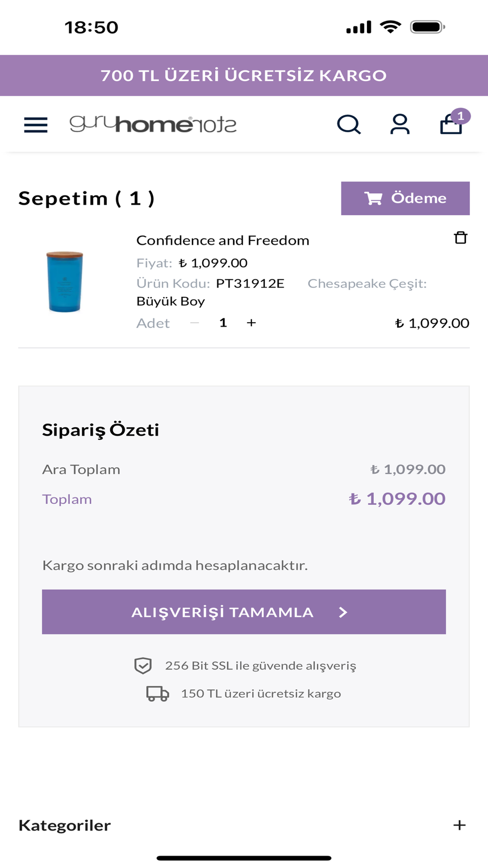Delete Confidence and Freedom item with trash icon

460,238
